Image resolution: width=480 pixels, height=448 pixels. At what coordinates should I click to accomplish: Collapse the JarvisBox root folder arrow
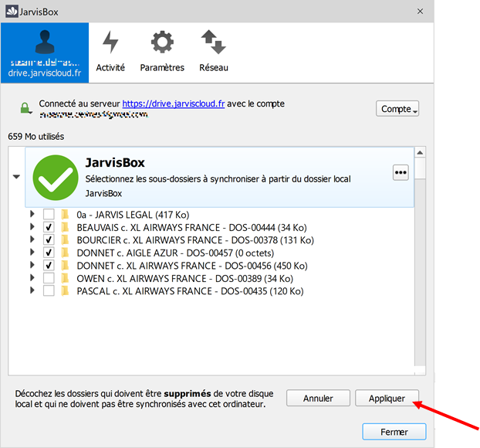(16, 177)
